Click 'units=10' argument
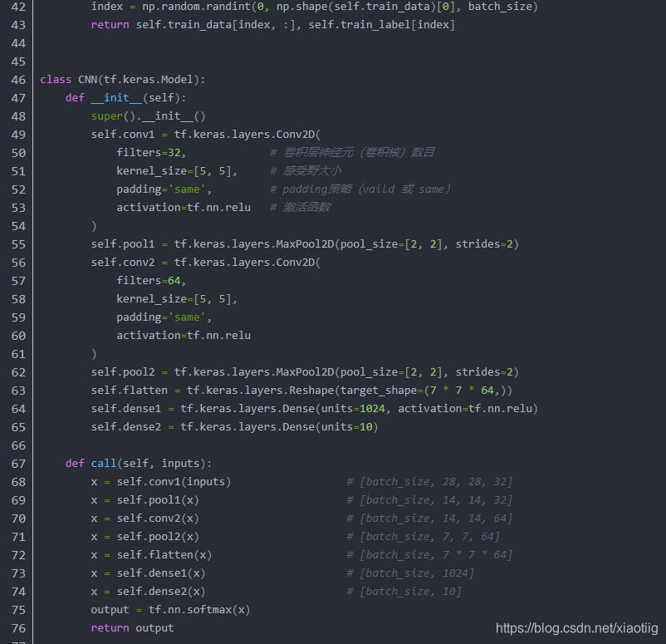Screen dimensions: 666x644 [346, 427]
